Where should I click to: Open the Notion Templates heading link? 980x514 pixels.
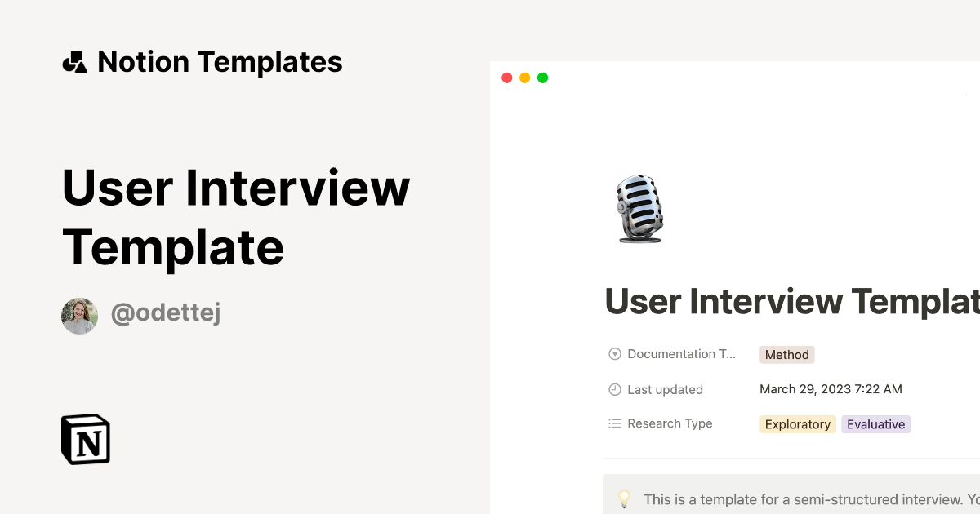click(x=220, y=62)
